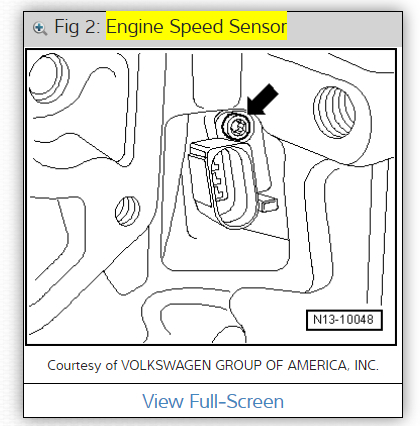420x426 pixels.
Task: Open the View Full-Screen link
Action: pyautogui.click(x=213, y=401)
